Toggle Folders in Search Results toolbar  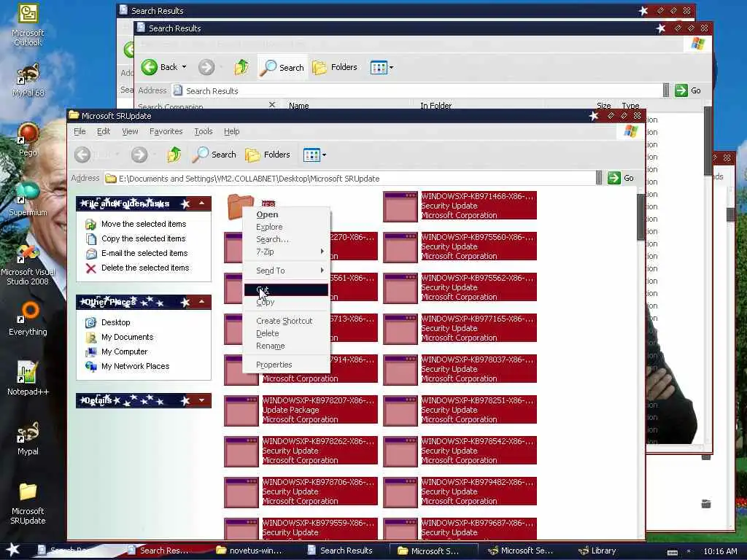coord(335,67)
